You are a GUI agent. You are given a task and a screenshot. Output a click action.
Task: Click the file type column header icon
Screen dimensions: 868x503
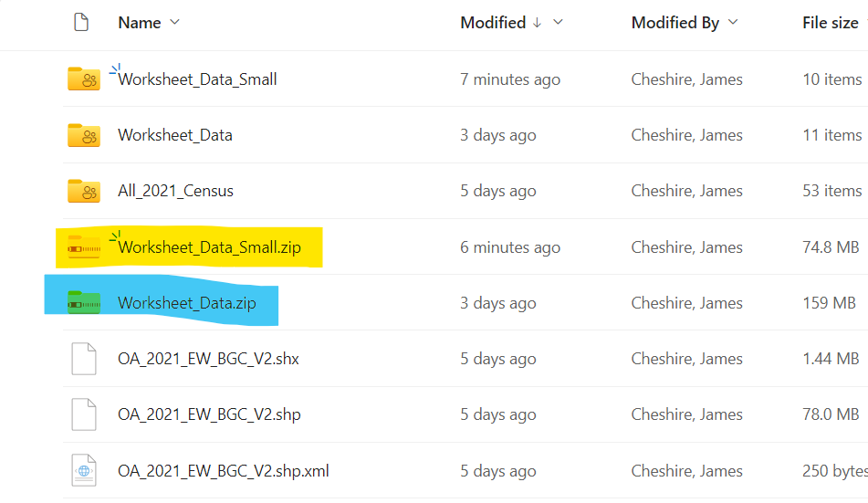(81, 23)
